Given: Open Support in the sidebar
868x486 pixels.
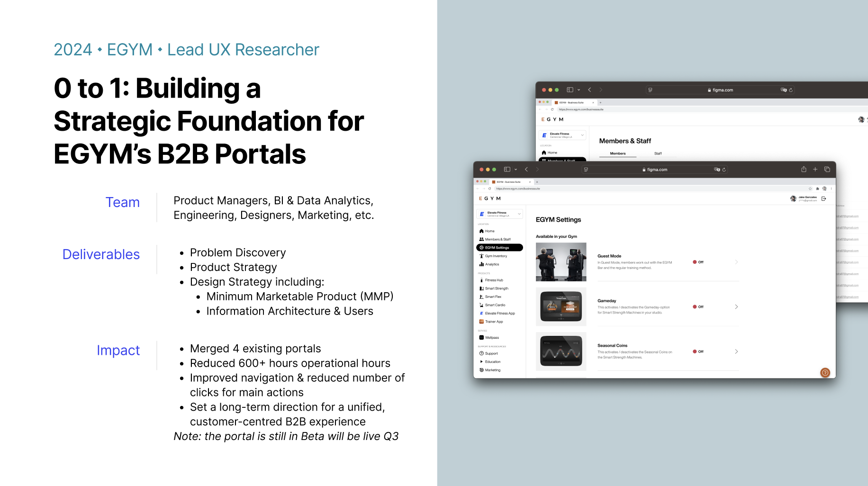Looking at the screenshot, I should 488,353.
